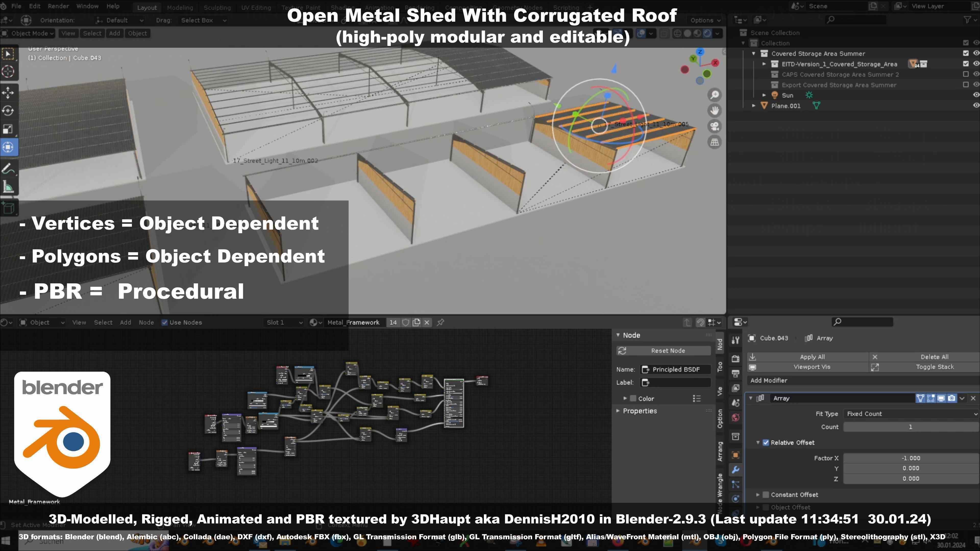Toggle Use Nodes checkbox
980x551 pixels.
[x=165, y=322]
